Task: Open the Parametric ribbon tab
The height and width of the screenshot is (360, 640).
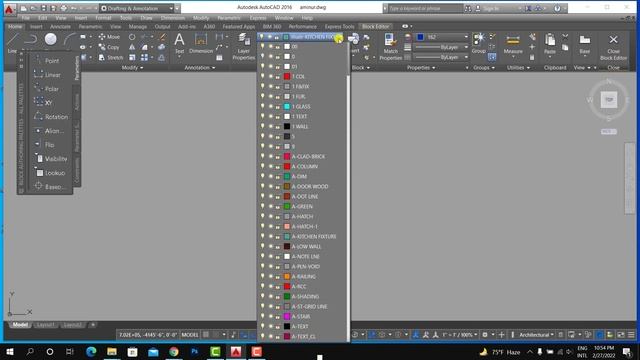Action: coord(90,27)
